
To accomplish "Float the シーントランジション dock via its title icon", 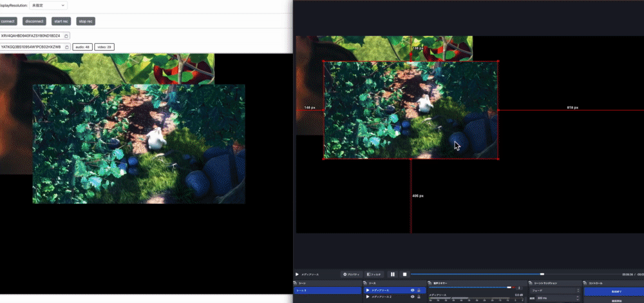I will 531,283.
